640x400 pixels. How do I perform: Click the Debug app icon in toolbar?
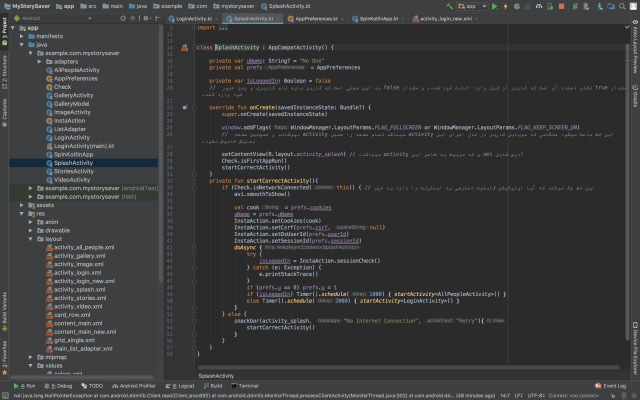pyautogui.click(x=517, y=6)
